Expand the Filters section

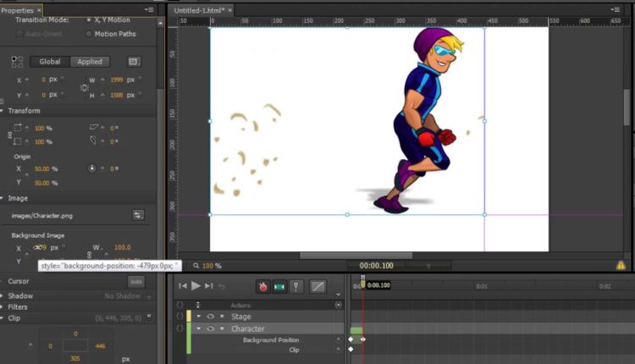(2, 307)
